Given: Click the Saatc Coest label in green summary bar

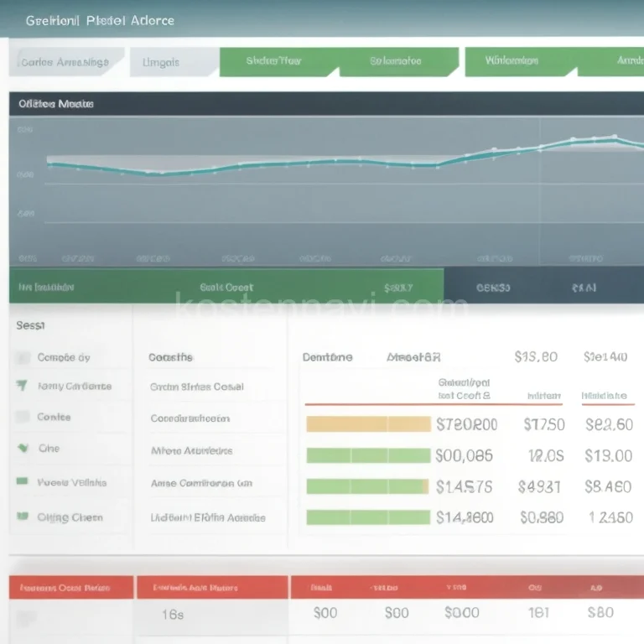Looking at the screenshot, I should (226, 287).
